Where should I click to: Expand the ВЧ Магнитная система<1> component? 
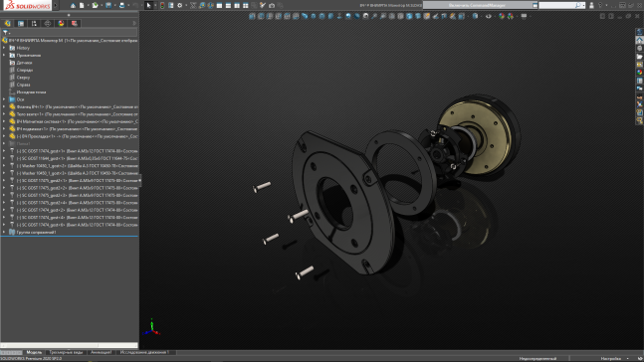[x=4, y=121]
